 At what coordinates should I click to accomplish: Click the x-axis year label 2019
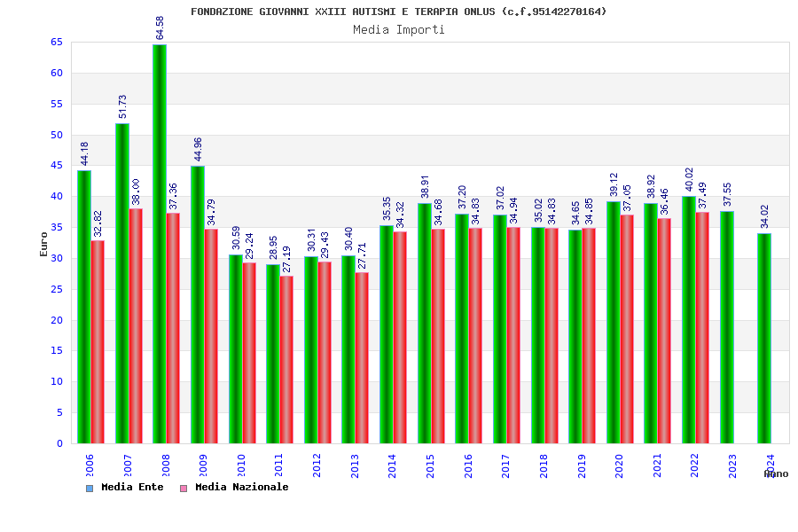coord(581,465)
